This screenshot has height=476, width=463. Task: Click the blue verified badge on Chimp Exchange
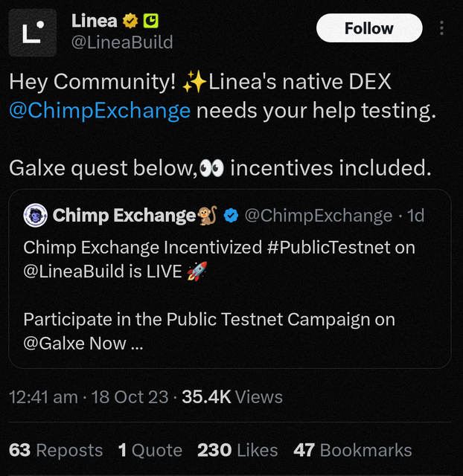pos(231,216)
